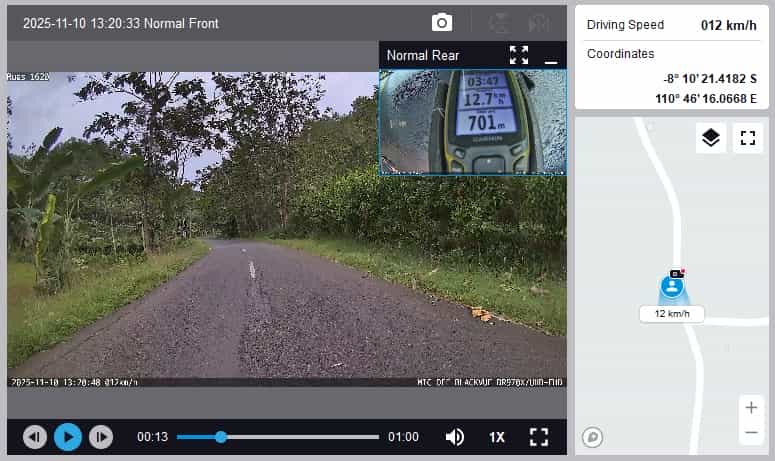Skip to the previous video clip
Screen dimensions: 775x461
click(x=35, y=437)
